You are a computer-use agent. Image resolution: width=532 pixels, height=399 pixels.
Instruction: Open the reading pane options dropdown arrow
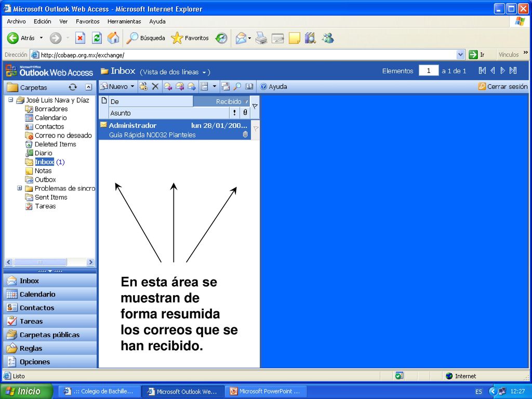point(215,87)
